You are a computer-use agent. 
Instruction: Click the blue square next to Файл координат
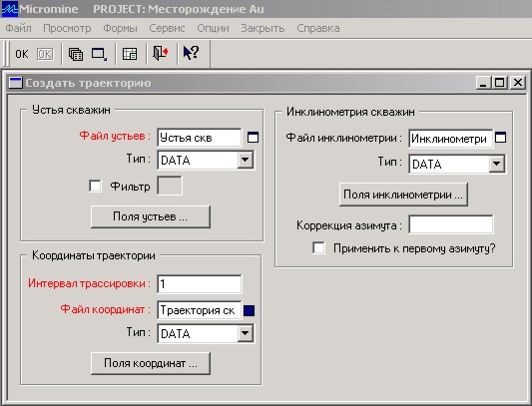(x=250, y=310)
